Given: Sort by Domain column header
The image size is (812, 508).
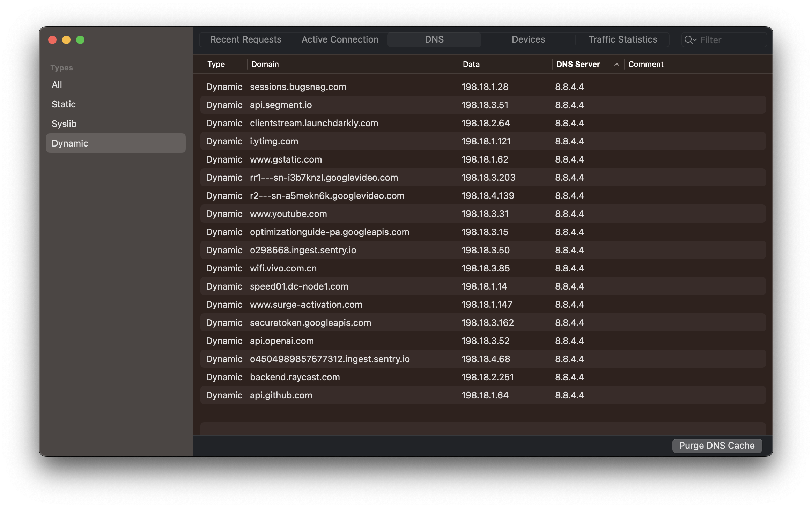Looking at the screenshot, I should pyautogui.click(x=265, y=64).
